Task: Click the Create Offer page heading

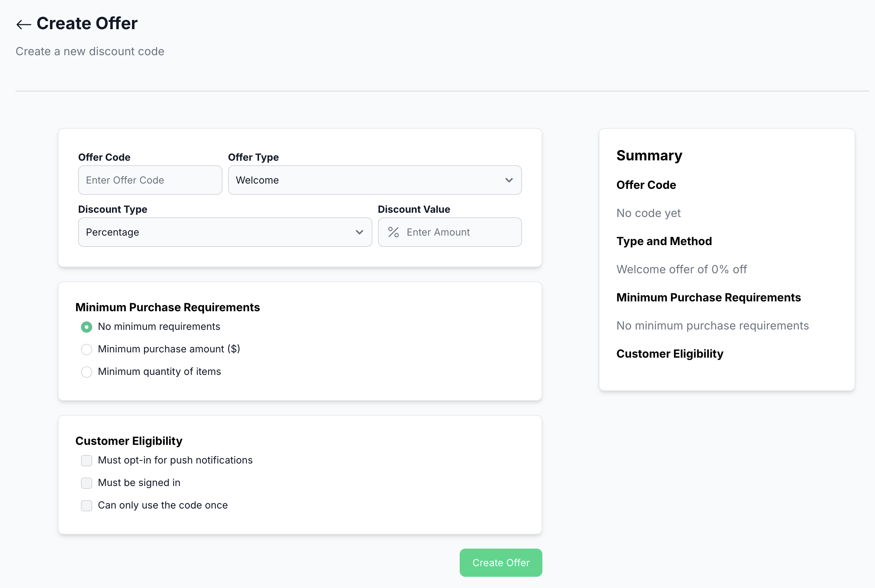Action: click(x=87, y=23)
